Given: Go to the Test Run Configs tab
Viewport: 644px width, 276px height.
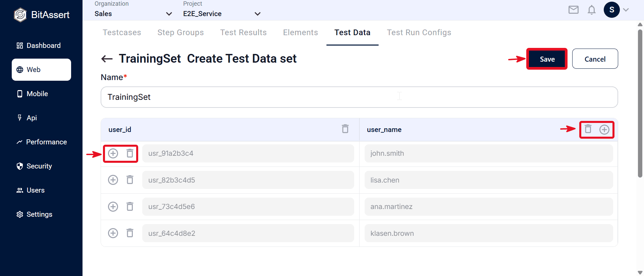Looking at the screenshot, I should pyautogui.click(x=419, y=32).
